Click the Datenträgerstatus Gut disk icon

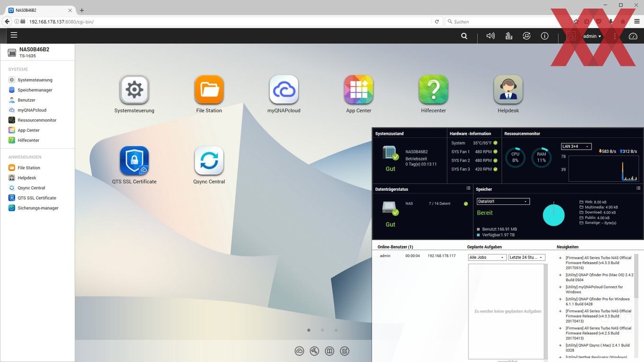[390, 208]
